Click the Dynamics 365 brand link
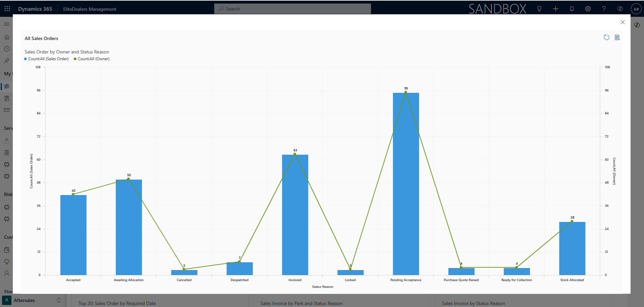Viewport: 644px width, 307px height. click(35, 9)
